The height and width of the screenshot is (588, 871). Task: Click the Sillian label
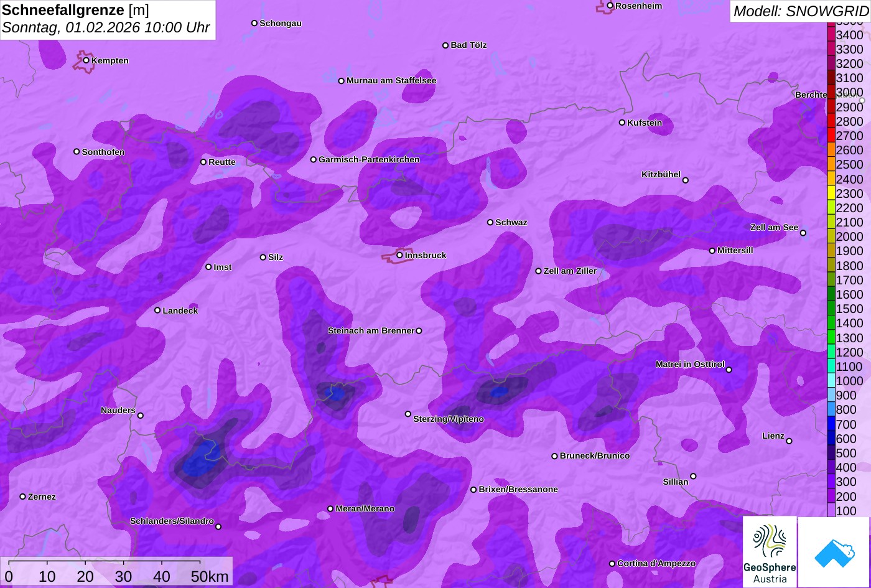click(676, 482)
